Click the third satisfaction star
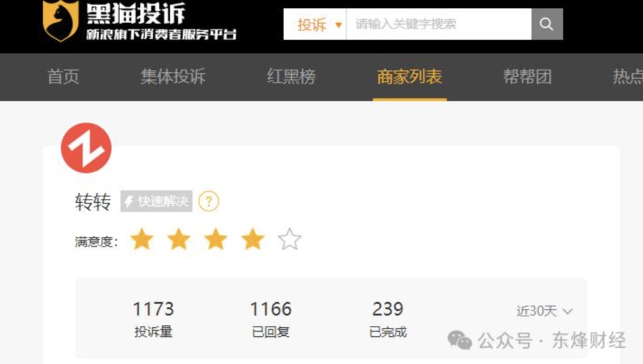 (216, 239)
